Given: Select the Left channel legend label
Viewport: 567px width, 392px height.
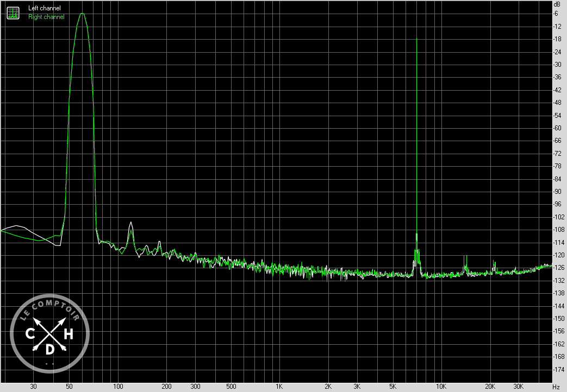Looking at the screenshot, I should tap(45, 8).
